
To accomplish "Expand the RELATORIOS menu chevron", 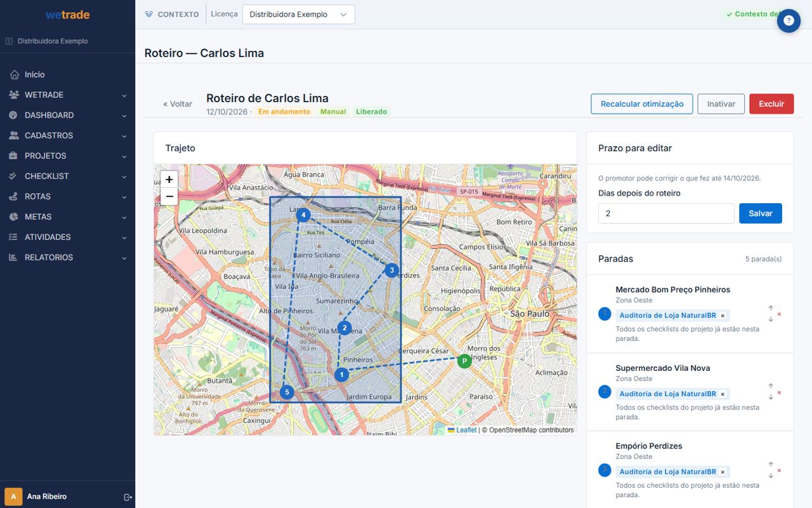I will (124, 258).
